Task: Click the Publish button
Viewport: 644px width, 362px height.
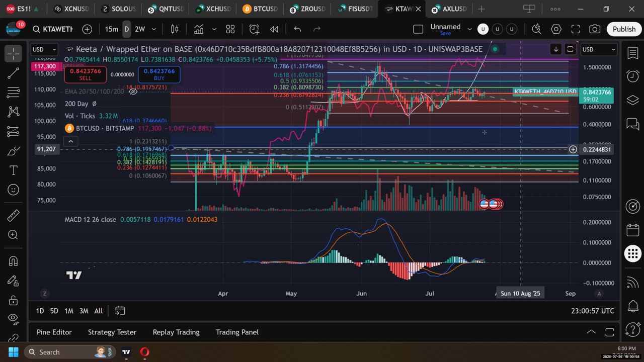Action: click(x=624, y=29)
